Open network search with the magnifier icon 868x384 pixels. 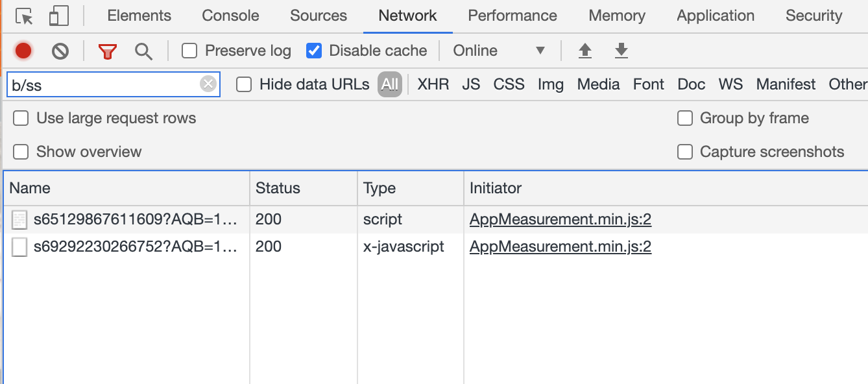coord(143,51)
